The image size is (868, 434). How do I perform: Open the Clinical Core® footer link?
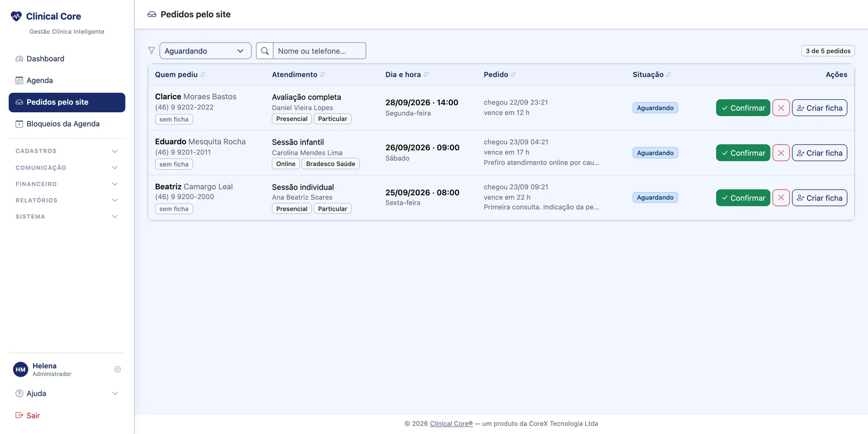[x=451, y=423]
